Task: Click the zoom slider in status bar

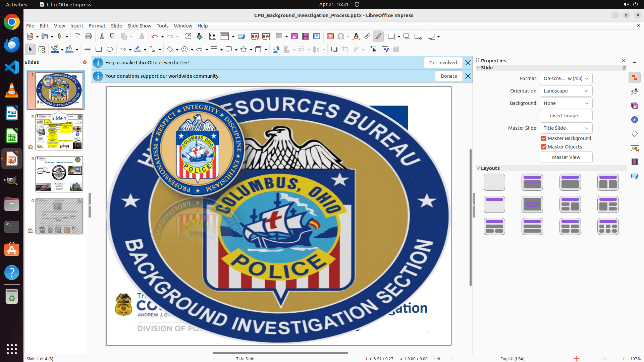Action: 604,359
